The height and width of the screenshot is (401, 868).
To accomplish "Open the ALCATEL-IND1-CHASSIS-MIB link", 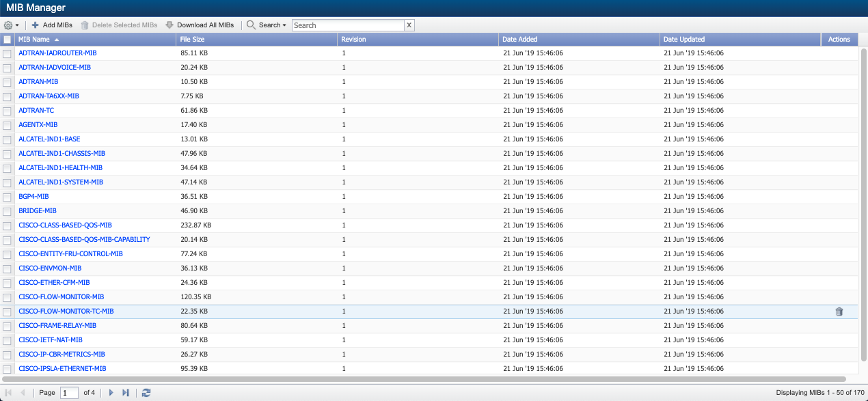I will (x=62, y=153).
